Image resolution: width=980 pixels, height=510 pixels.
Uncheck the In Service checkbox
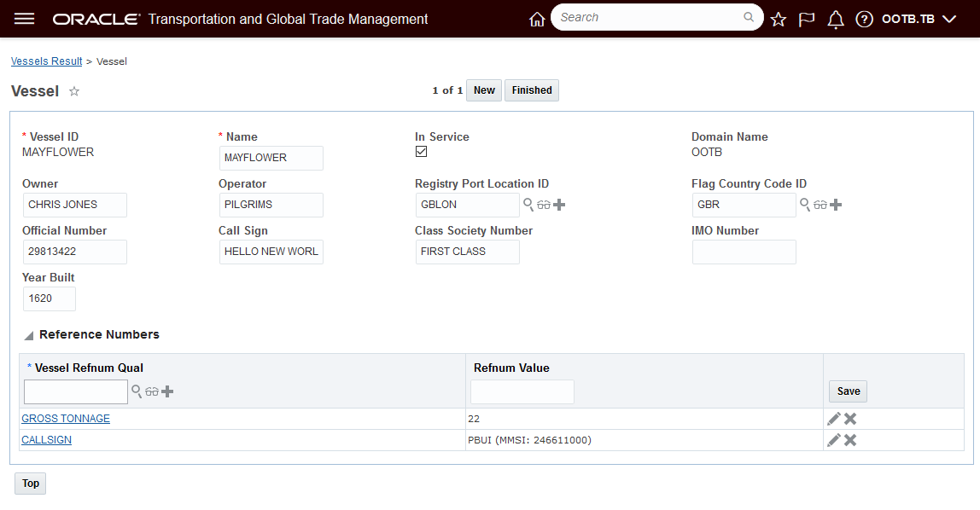pos(421,152)
